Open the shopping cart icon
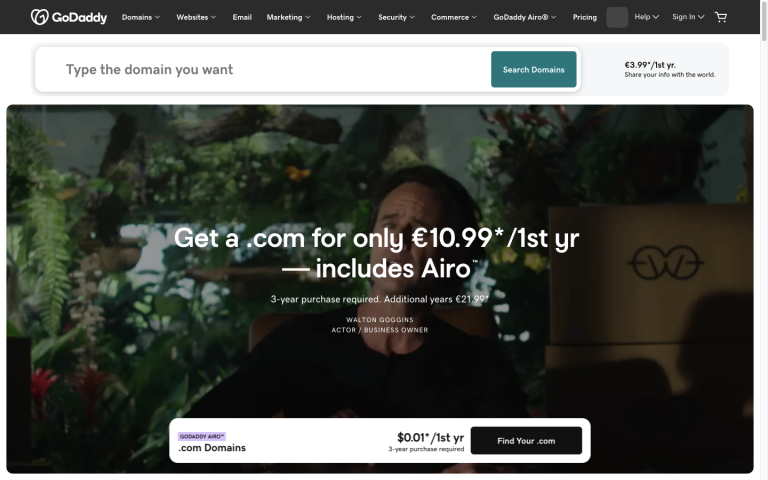The height and width of the screenshot is (480, 768). coord(720,17)
